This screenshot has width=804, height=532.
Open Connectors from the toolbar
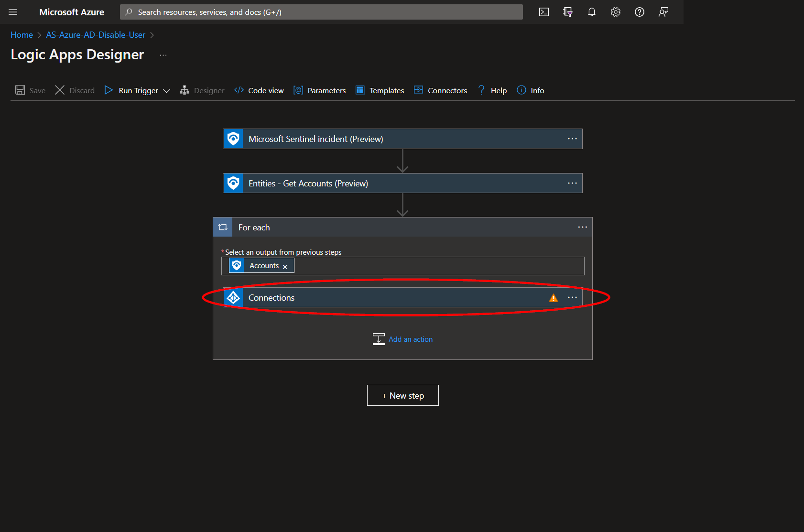440,90
